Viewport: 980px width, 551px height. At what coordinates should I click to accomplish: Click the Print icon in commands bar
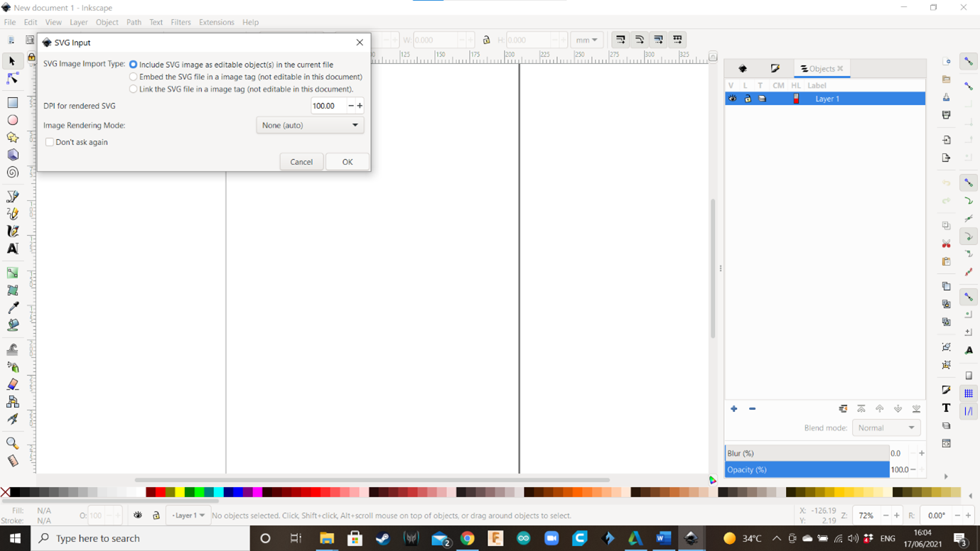(946, 115)
